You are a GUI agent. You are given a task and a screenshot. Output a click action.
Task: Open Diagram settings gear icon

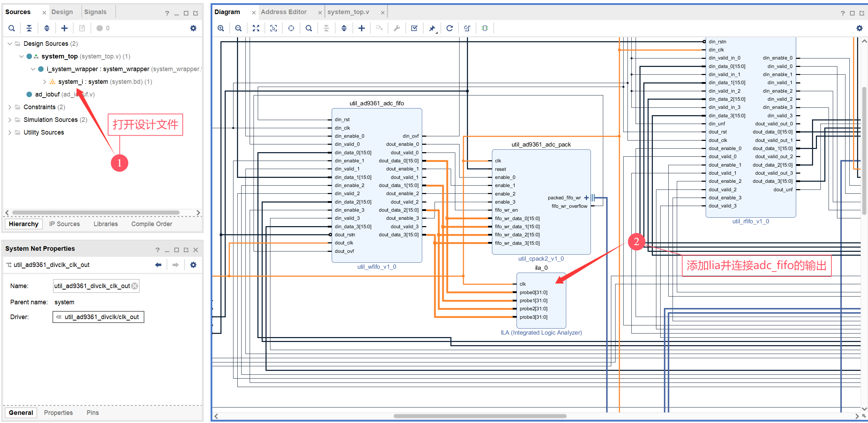pos(860,28)
